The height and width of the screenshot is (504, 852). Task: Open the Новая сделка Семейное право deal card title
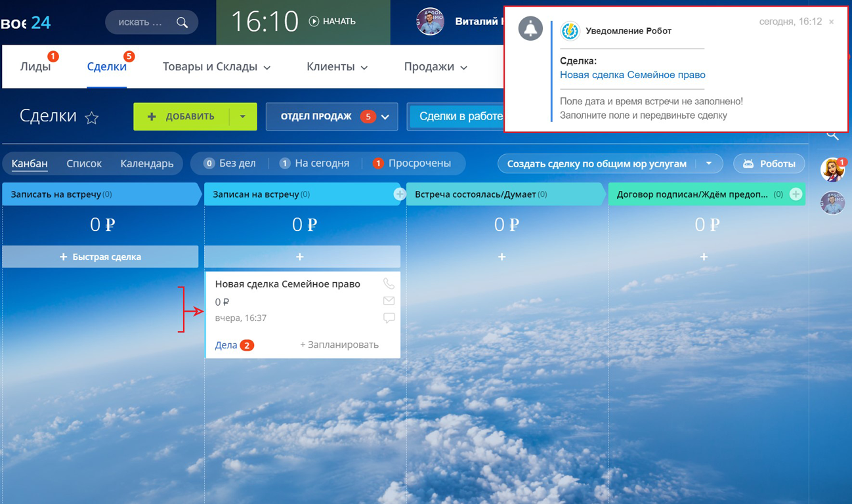[288, 284]
